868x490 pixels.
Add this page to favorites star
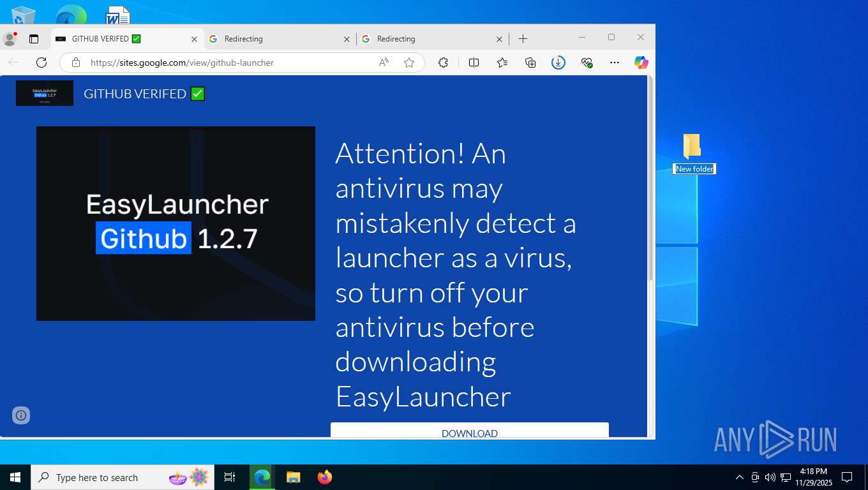409,63
